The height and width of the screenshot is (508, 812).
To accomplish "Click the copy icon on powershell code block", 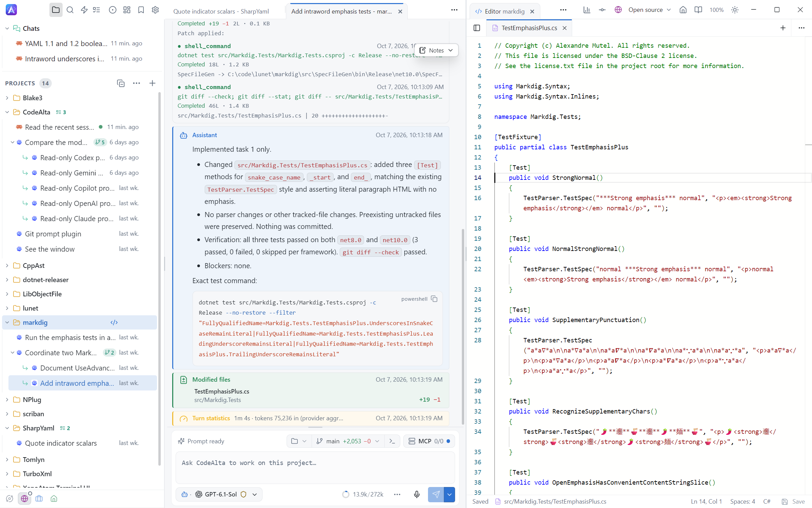I will tap(434, 299).
